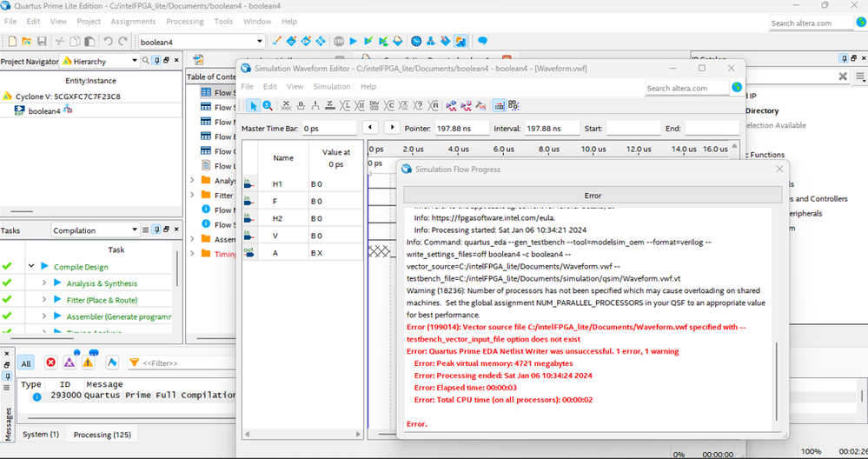Click the Simulation Flow Progress vertical scrollbar
This screenshot has width=868, height=459.
[x=778, y=382]
